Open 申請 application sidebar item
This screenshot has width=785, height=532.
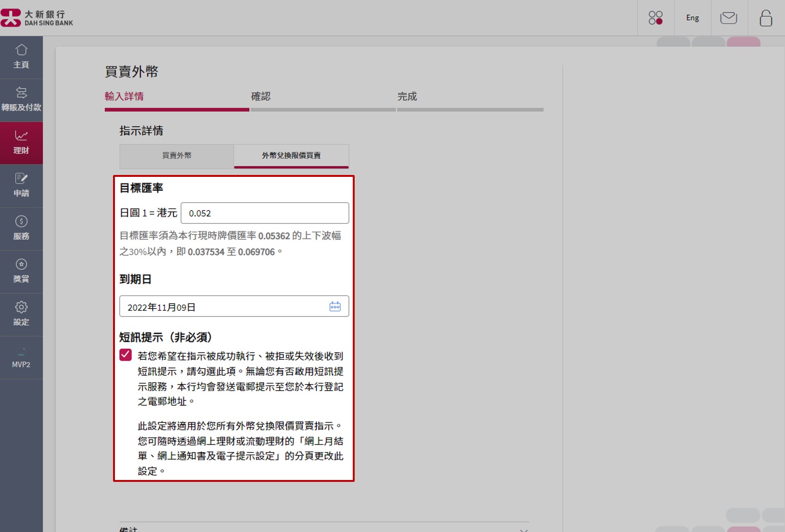coord(21,185)
